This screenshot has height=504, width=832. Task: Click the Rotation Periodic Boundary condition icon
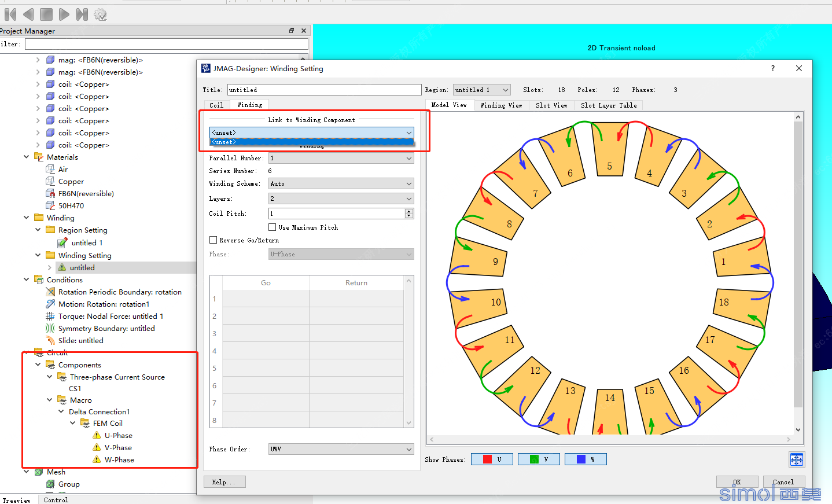50,292
